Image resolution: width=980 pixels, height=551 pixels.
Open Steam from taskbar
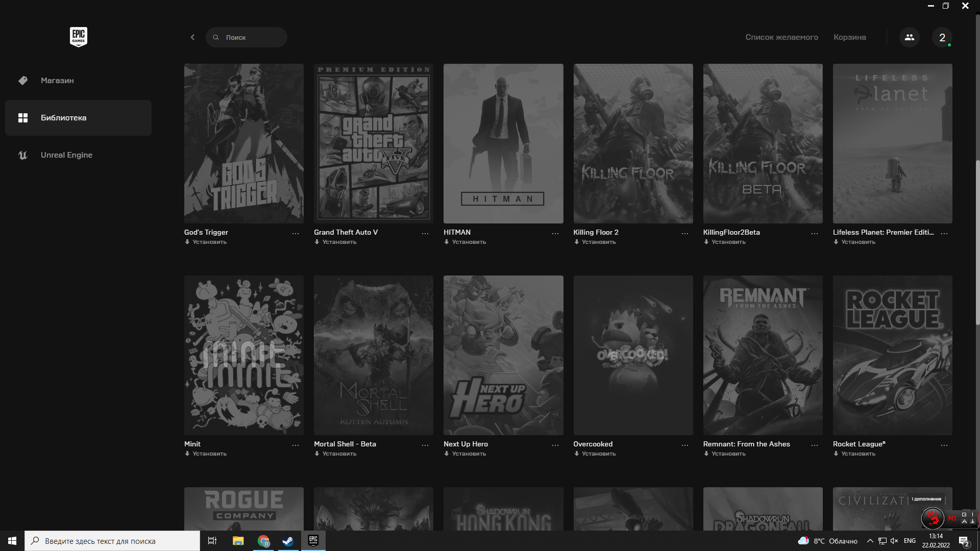point(288,541)
